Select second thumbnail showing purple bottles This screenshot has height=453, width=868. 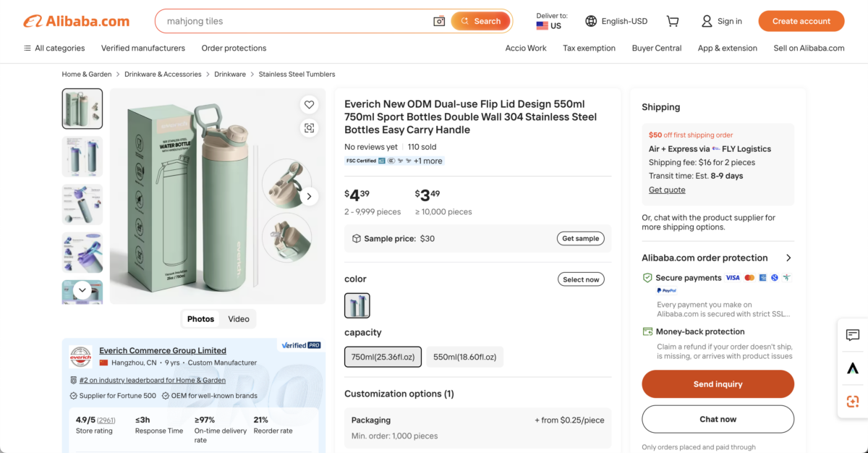point(82,156)
